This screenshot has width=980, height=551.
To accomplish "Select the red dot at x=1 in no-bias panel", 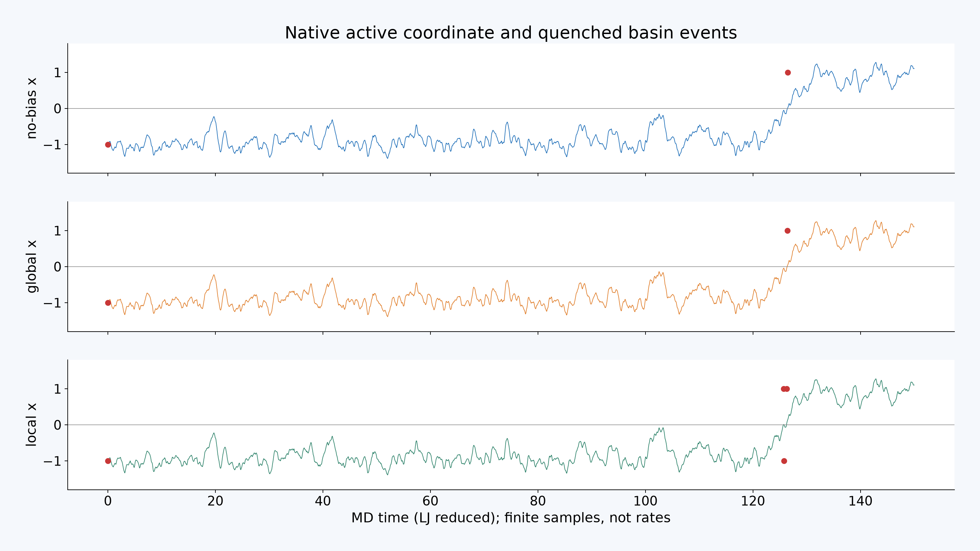I will click(x=788, y=73).
